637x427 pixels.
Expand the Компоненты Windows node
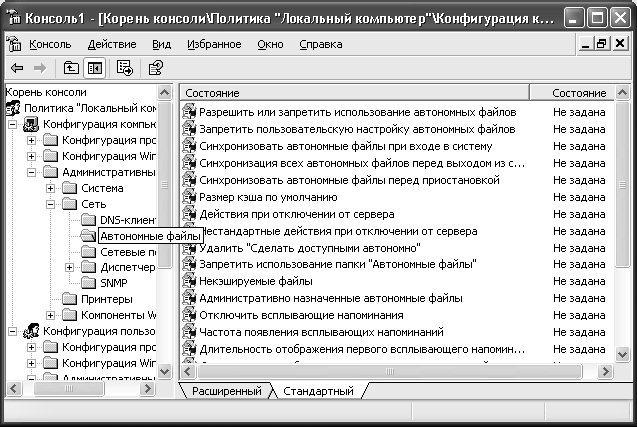click(x=50, y=315)
